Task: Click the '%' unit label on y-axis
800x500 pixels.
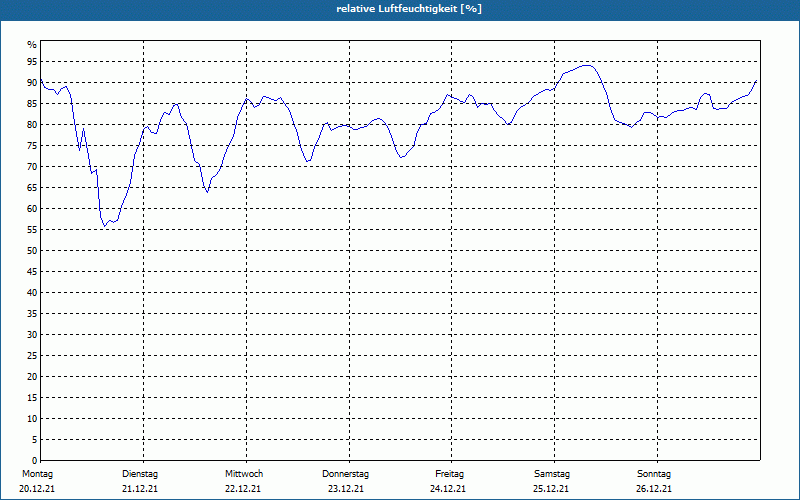Action: coord(32,45)
